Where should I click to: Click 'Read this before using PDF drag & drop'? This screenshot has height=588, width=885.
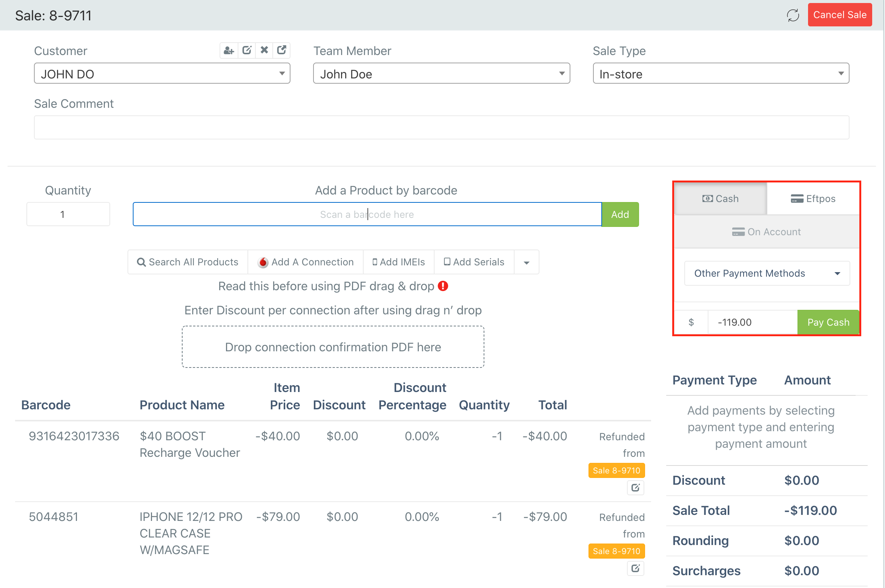tap(326, 286)
